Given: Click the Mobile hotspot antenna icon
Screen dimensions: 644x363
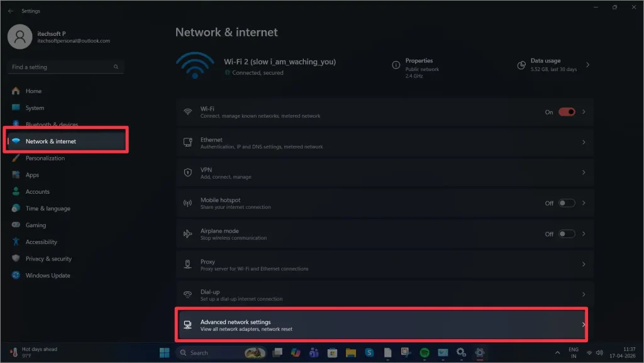Looking at the screenshot, I should click(187, 203).
